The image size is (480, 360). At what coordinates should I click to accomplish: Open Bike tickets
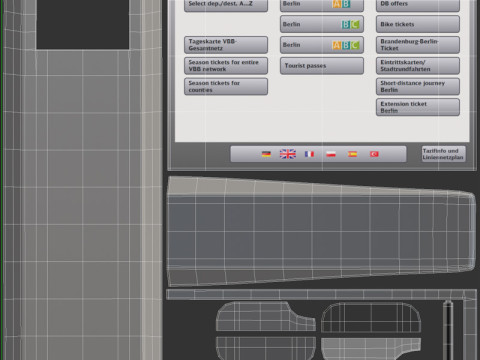[x=418, y=24]
